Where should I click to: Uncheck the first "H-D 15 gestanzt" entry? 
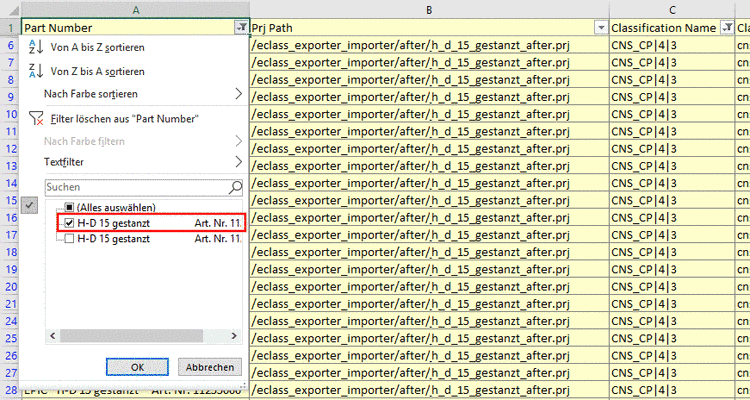[x=70, y=222]
